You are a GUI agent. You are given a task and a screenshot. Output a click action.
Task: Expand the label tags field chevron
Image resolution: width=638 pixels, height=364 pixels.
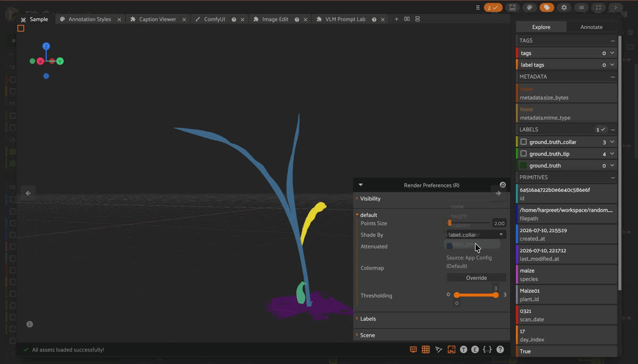click(x=612, y=65)
